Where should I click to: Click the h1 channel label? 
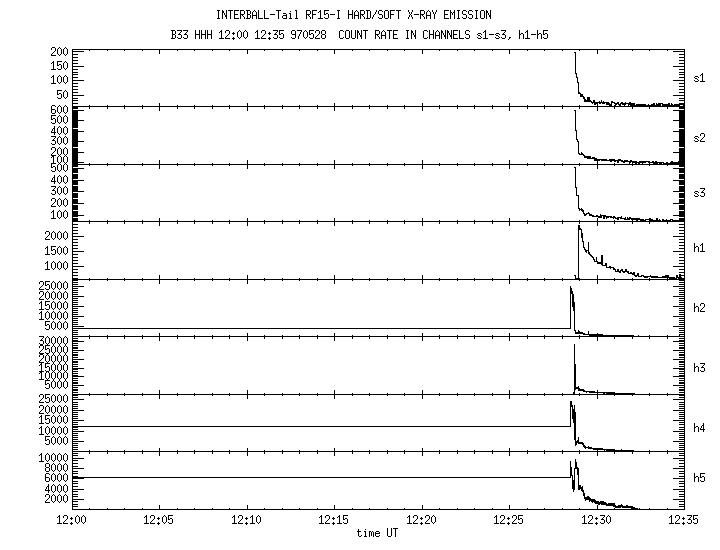(x=700, y=250)
